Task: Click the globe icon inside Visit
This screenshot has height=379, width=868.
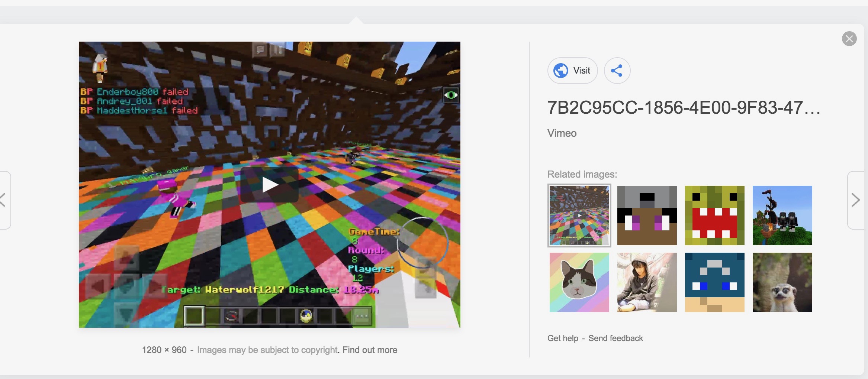Action: pos(561,71)
